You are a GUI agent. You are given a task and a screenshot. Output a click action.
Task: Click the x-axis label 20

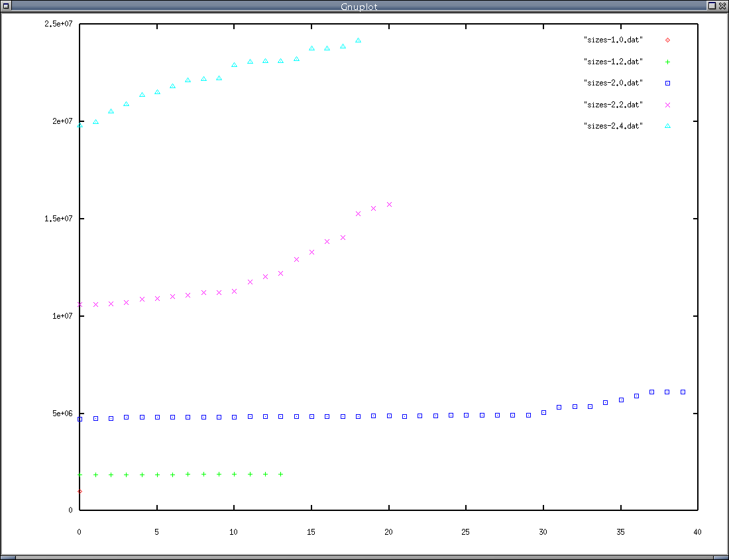[x=388, y=532]
